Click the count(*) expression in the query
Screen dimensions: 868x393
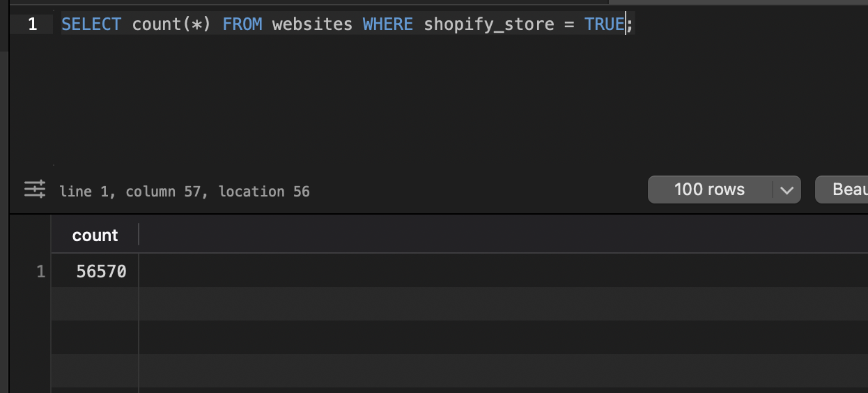171,24
